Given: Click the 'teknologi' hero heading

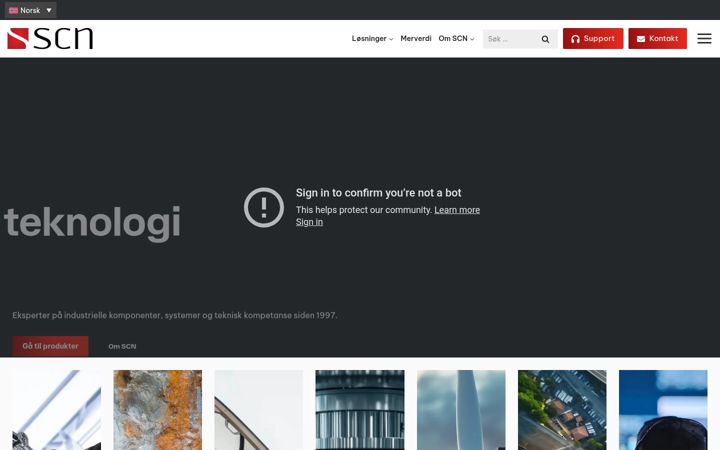Looking at the screenshot, I should click(92, 223).
